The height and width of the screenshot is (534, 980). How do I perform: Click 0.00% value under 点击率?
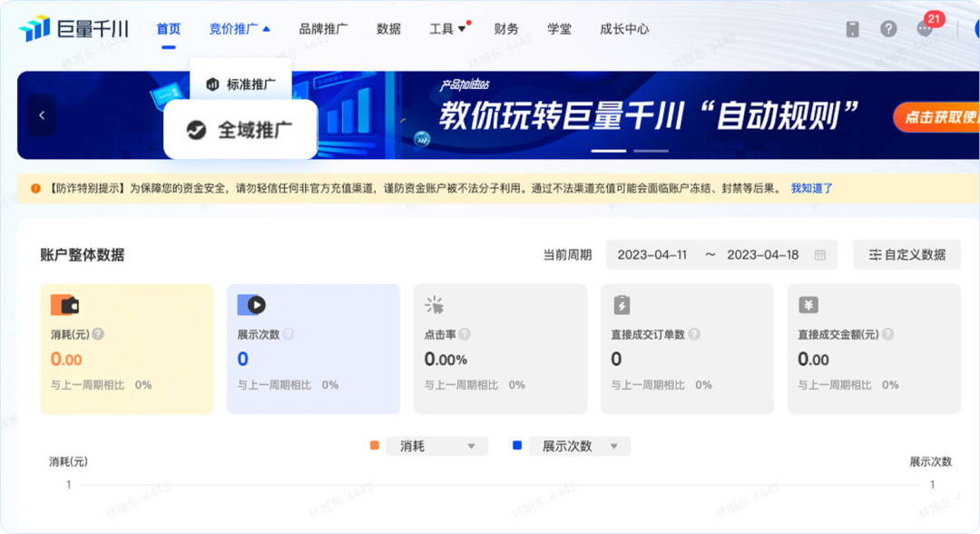[x=446, y=359]
